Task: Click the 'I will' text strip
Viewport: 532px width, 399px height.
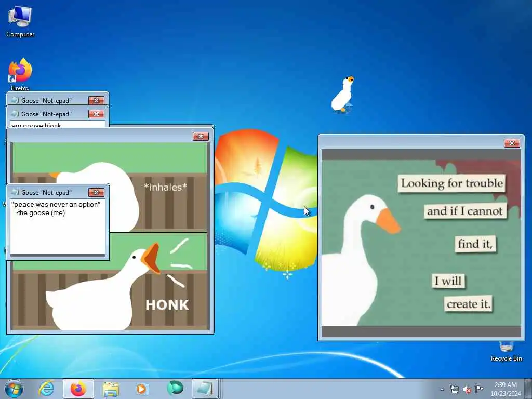Action: pos(448,281)
